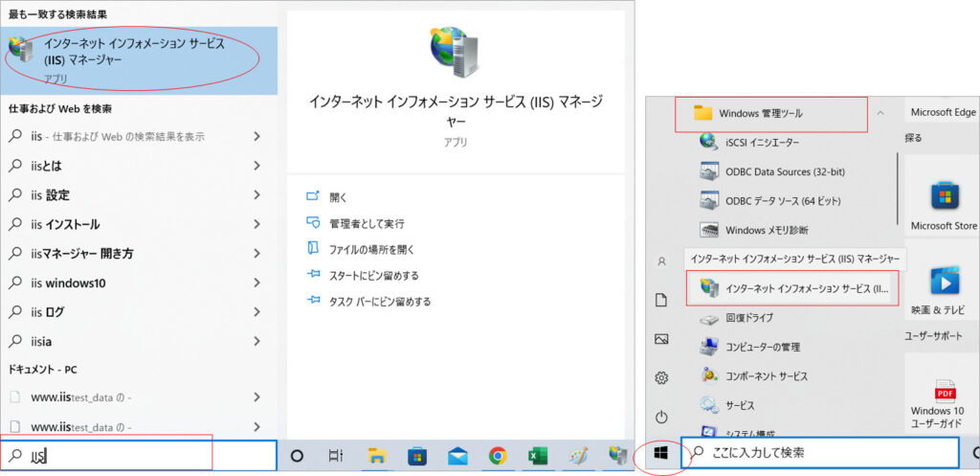
Task: Click the 開く open icon
Action: [x=313, y=196]
